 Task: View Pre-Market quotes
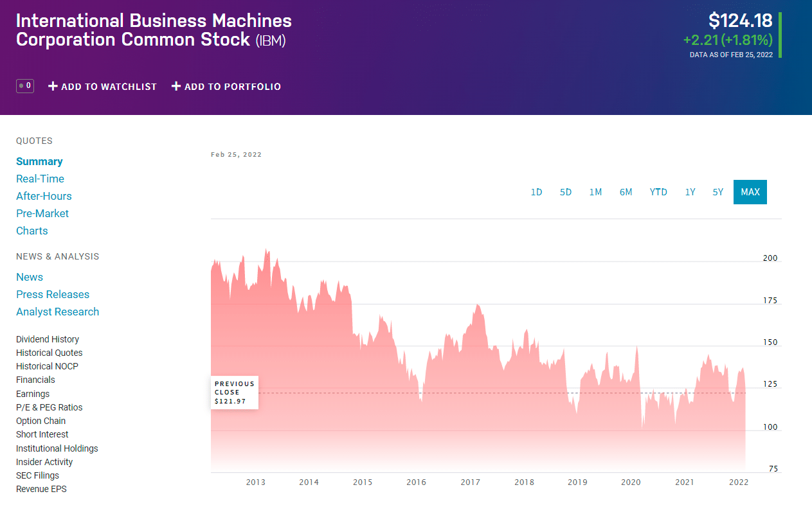point(42,213)
